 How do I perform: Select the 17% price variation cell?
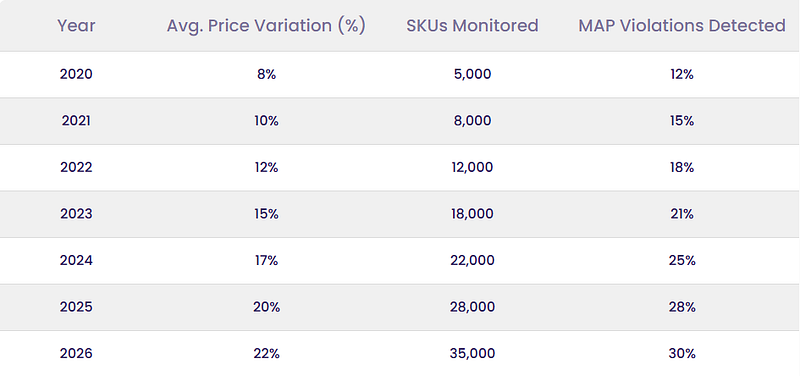coord(266,261)
